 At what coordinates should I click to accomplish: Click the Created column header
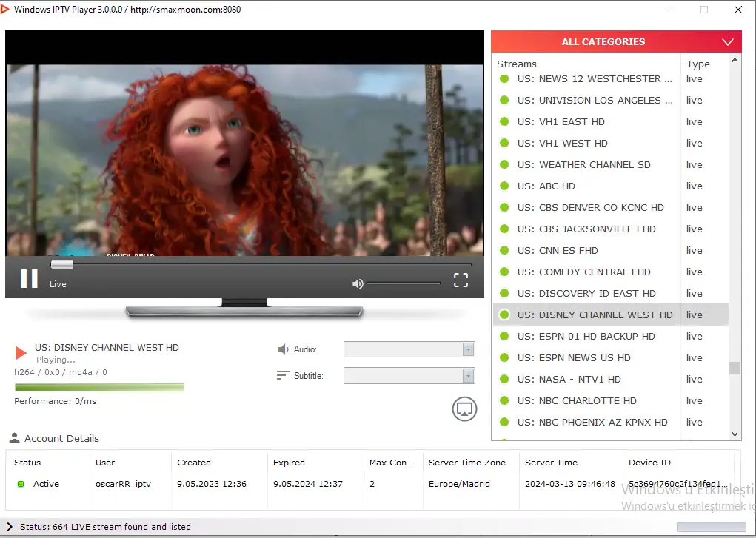click(194, 463)
